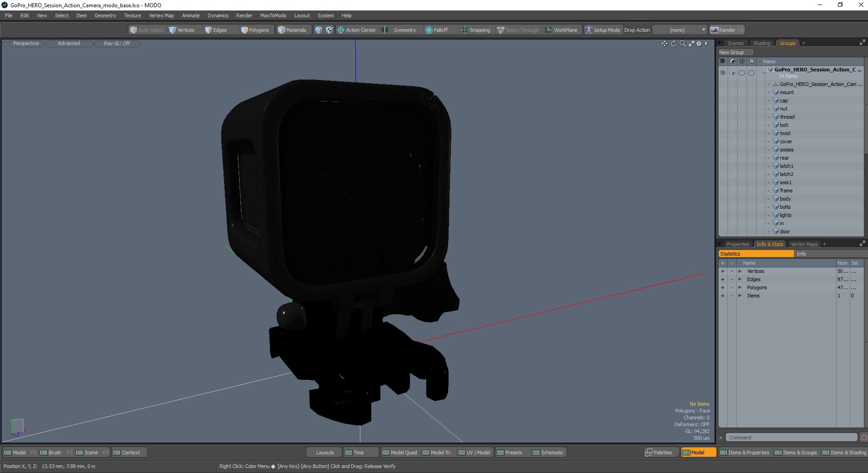Expand Polygons statistics row

pos(740,287)
